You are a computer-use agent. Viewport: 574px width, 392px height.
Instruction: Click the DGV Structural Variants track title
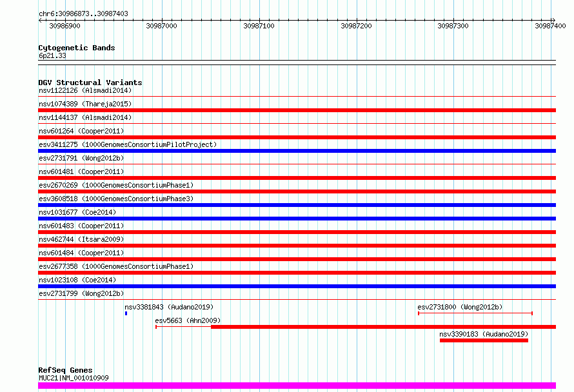90,83
